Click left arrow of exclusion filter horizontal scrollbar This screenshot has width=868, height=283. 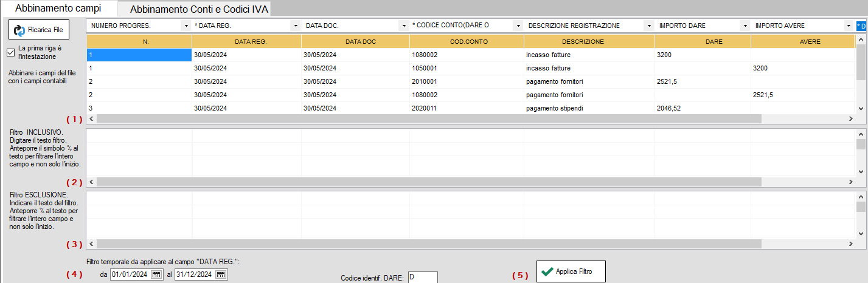tap(92, 244)
